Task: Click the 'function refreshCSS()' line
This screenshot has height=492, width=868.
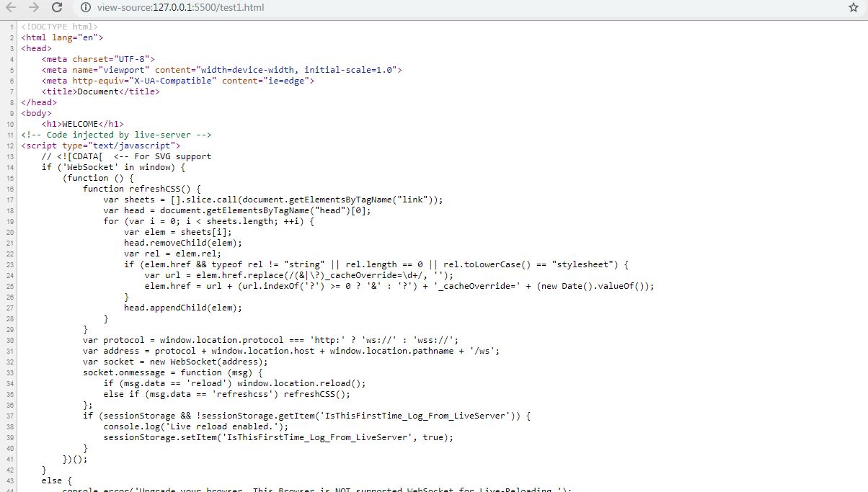Action: (141, 189)
